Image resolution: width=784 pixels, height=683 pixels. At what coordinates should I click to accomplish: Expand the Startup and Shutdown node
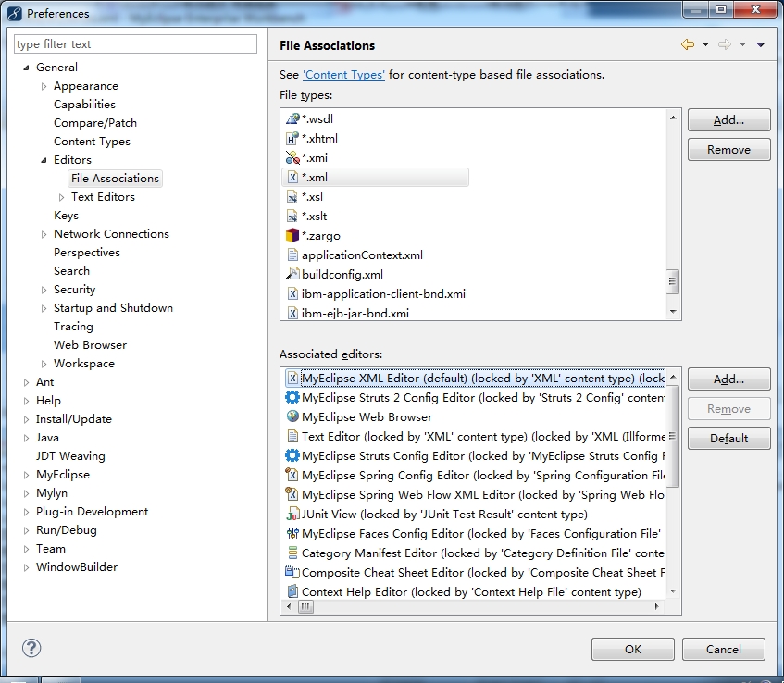44,308
